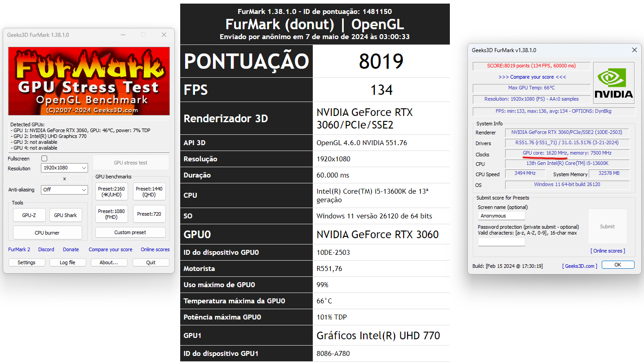Click the Gráficos Intel(R) UHD 770 cell
The height and width of the screenshot is (364, 644).
point(381,336)
